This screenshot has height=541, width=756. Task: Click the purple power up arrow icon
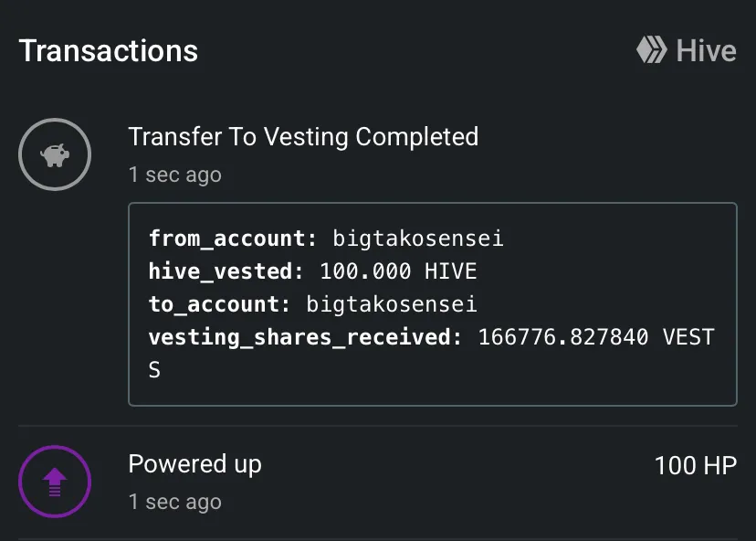(55, 482)
